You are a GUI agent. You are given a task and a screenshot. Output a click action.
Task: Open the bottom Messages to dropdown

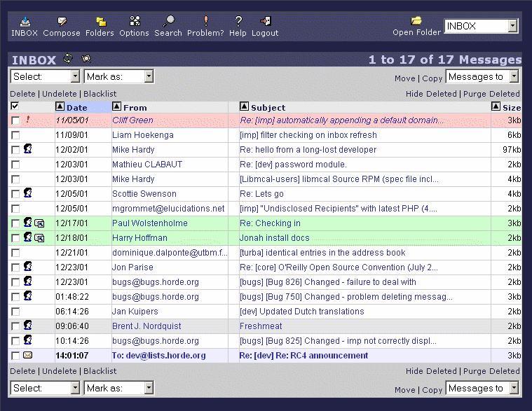(482, 389)
